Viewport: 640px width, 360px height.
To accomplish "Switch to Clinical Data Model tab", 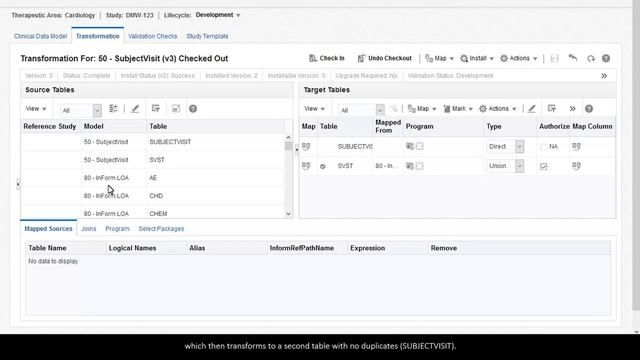I will click(x=40, y=36).
